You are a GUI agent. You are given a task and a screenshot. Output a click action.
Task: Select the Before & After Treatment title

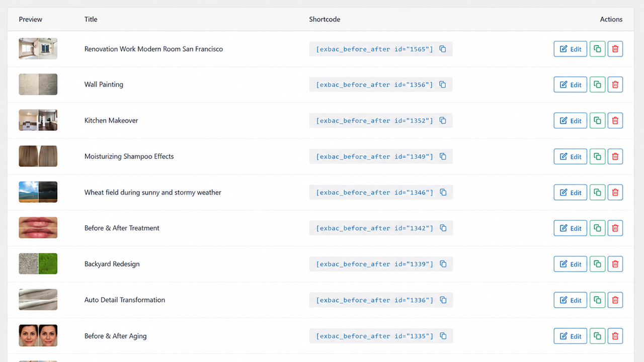pos(122,228)
